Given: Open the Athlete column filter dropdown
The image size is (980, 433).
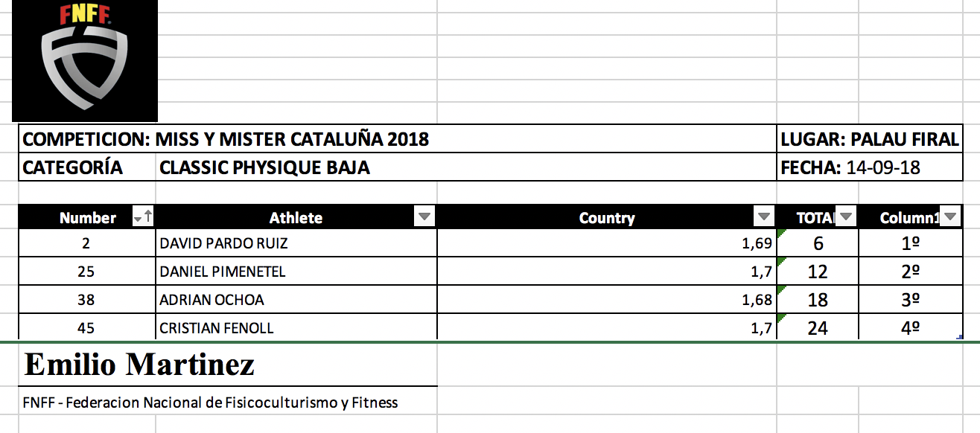Looking at the screenshot, I should click(424, 217).
